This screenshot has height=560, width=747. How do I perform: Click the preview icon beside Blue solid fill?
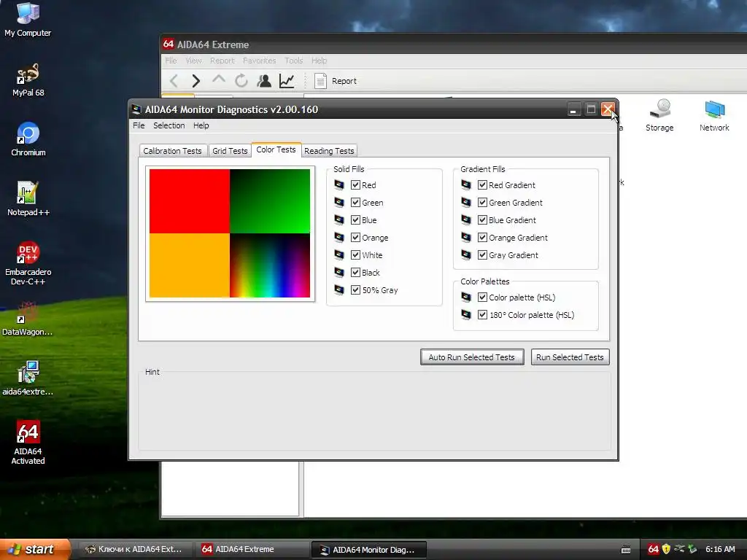(338, 220)
